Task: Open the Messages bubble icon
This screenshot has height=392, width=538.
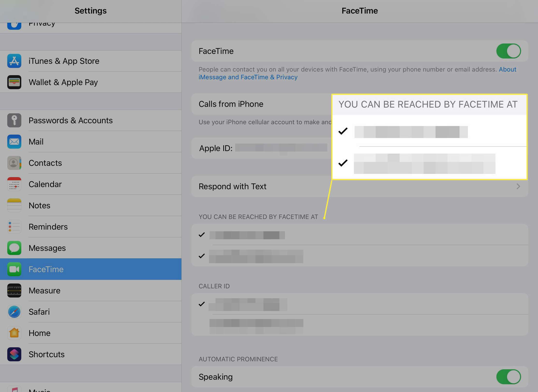Action: tap(14, 248)
